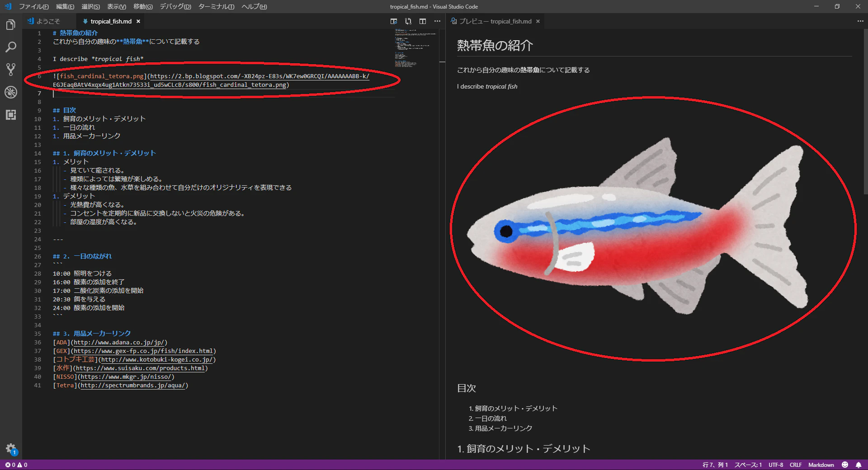Click the 目次 heading in preview
This screenshot has height=470, width=868.
click(x=467, y=388)
